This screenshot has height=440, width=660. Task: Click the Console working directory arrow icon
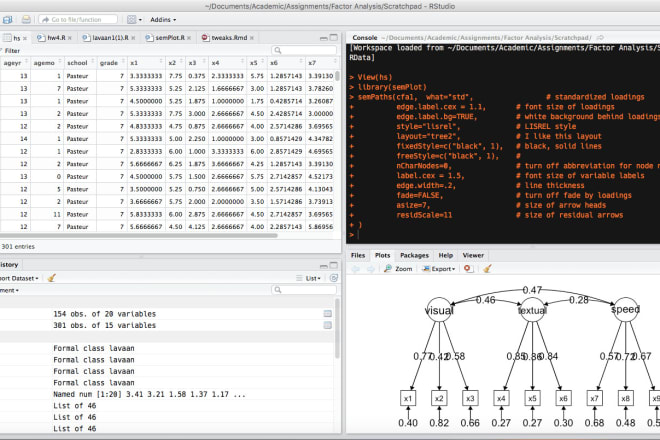pyautogui.click(x=600, y=37)
